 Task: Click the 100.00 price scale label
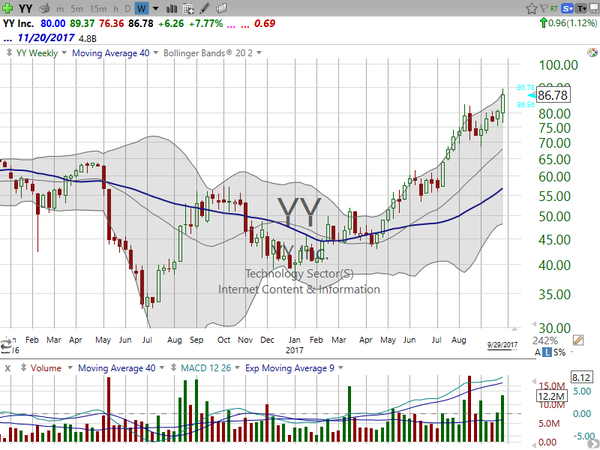pyautogui.click(x=558, y=65)
